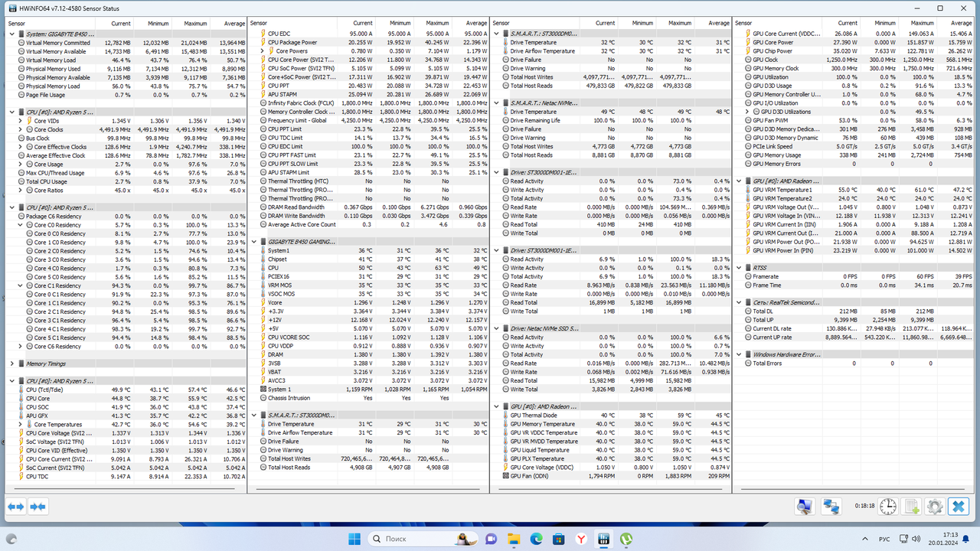Close sensor window with blue X icon
The image size is (980, 551).
click(x=958, y=507)
